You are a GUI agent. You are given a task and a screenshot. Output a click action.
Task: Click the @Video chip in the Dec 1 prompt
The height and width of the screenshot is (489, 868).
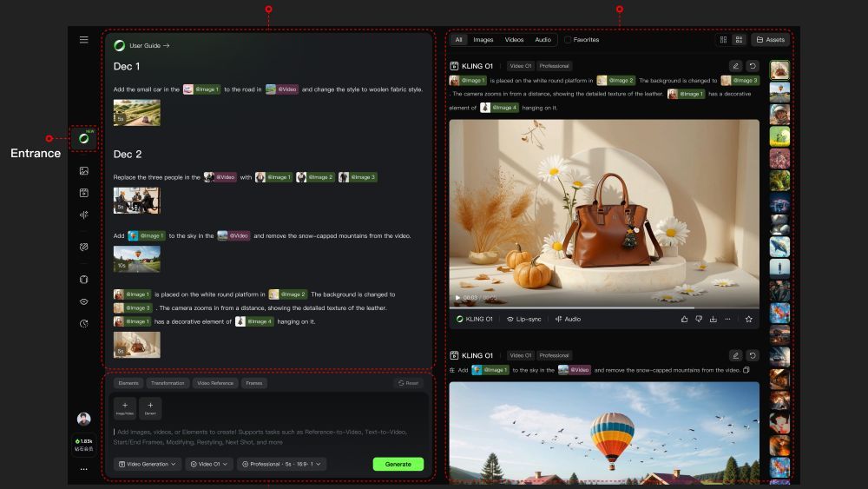click(282, 89)
